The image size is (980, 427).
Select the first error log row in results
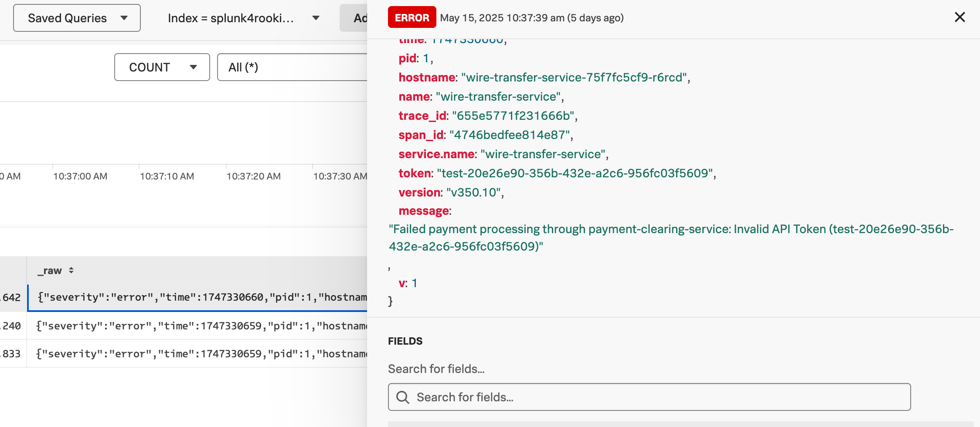(196, 297)
